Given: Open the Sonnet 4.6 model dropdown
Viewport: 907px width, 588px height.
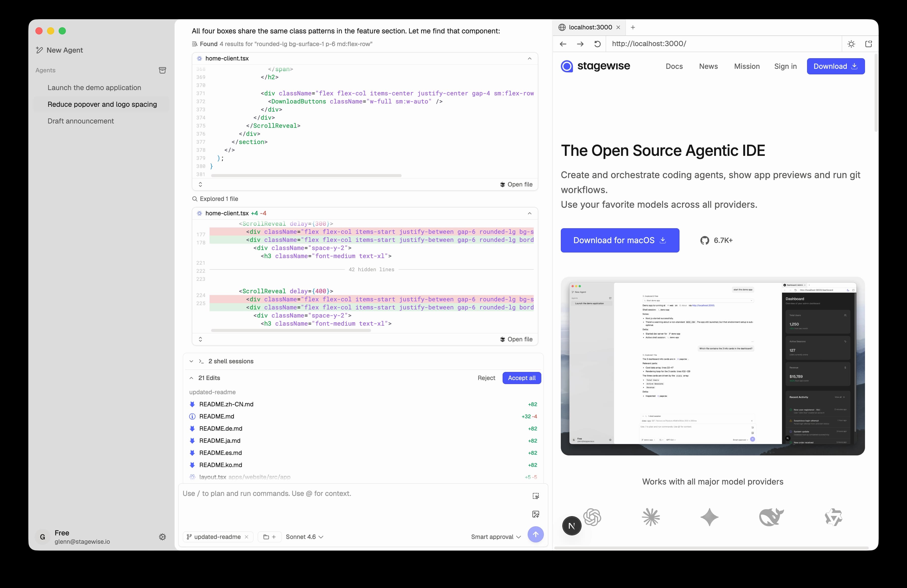Looking at the screenshot, I should [304, 537].
